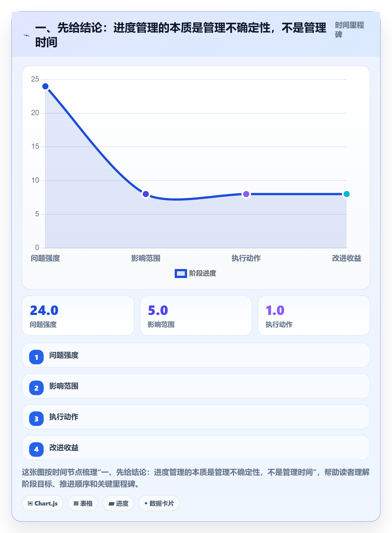The height and width of the screenshot is (533, 392).
Task: Click the 表格 tag chip
Action: point(83,503)
